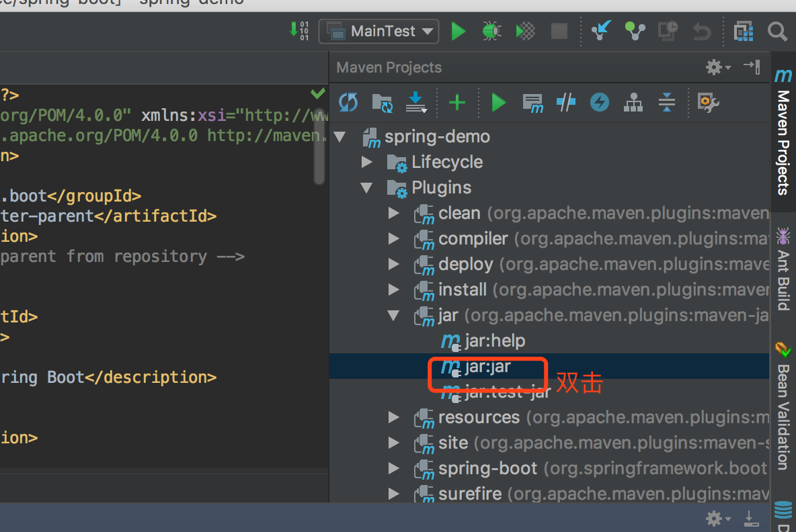
Task: Open the Ant Build side tab
Action: pos(783,269)
